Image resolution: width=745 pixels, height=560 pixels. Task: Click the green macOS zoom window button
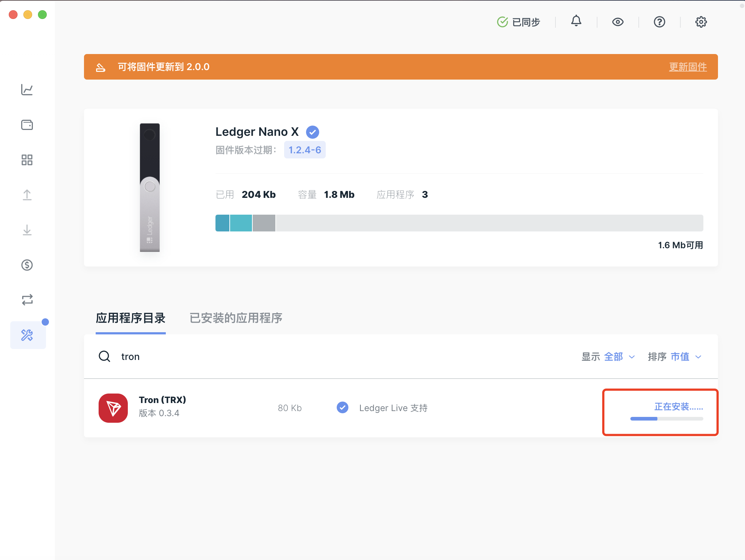pos(42,15)
